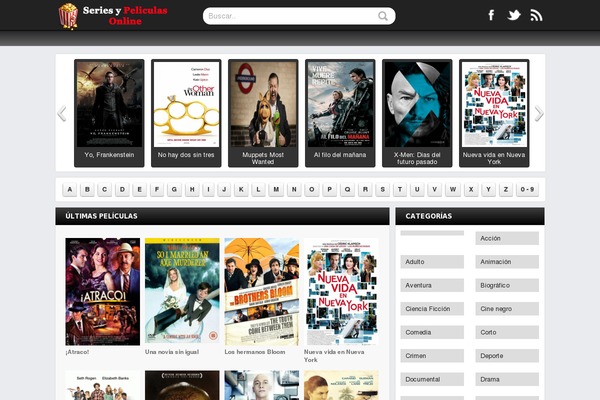The width and height of the screenshot is (600, 400).
Task: Filter movies by letter N
Action: [294, 189]
